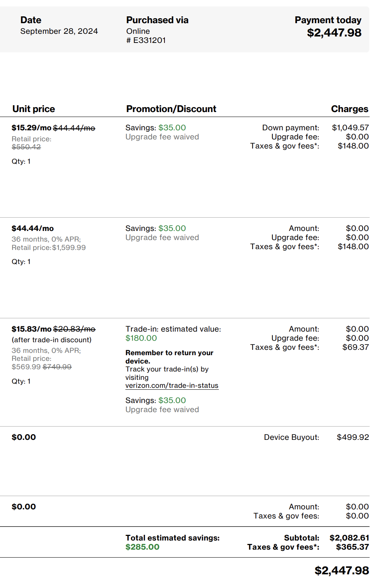Click the $180.00 trade-in estimated value
This screenshot has width=389, height=588.
click(x=141, y=338)
